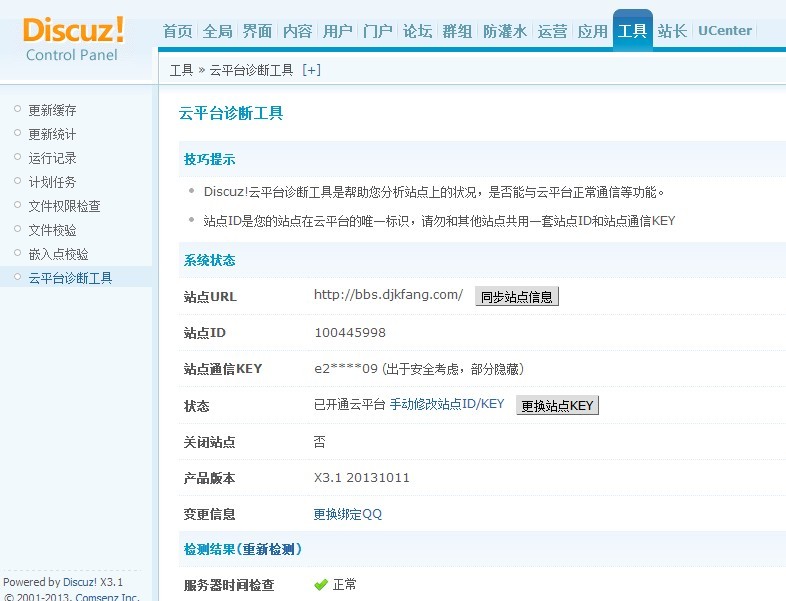
Task: Open the 运营 top menu
Action: pyautogui.click(x=552, y=31)
